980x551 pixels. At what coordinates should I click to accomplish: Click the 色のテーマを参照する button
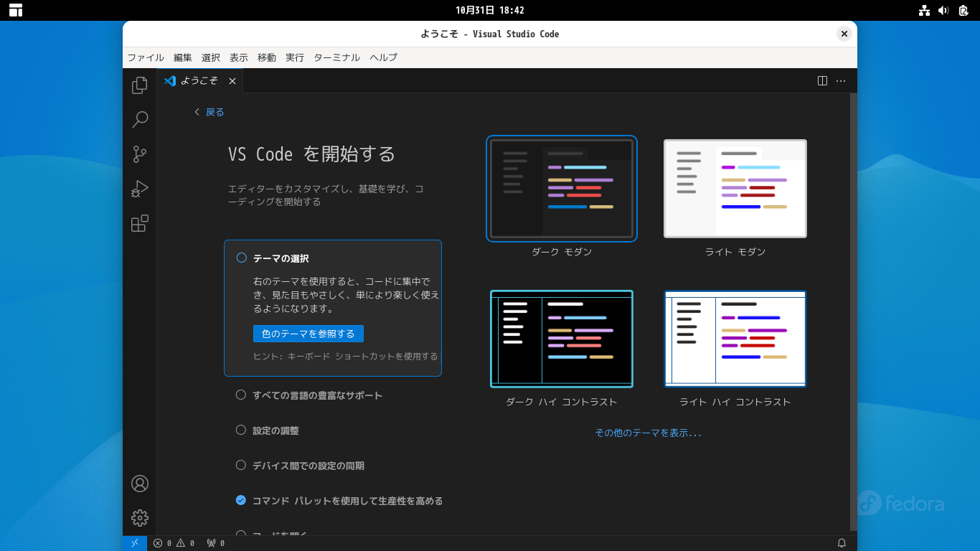308,334
